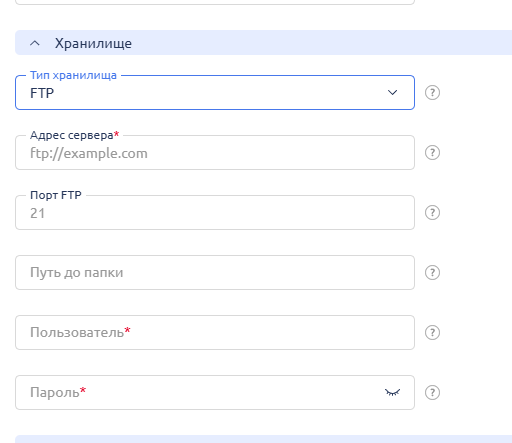Show help for Тип хранилища

tap(432, 92)
